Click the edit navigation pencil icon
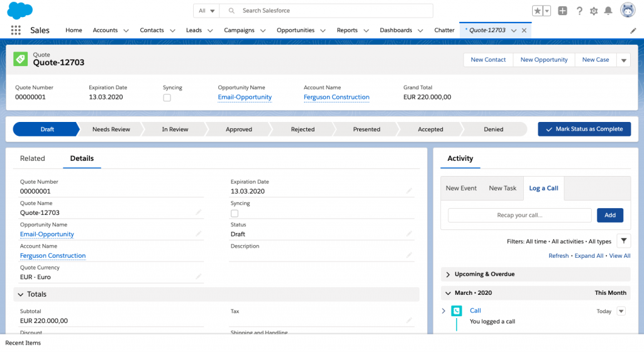This screenshot has width=644, height=352. [x=633, y=31]
